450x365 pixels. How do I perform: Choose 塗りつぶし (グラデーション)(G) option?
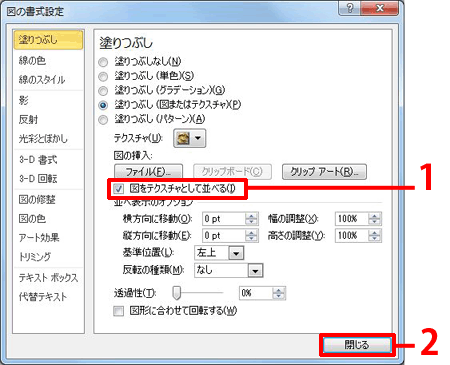pos(103,91)
